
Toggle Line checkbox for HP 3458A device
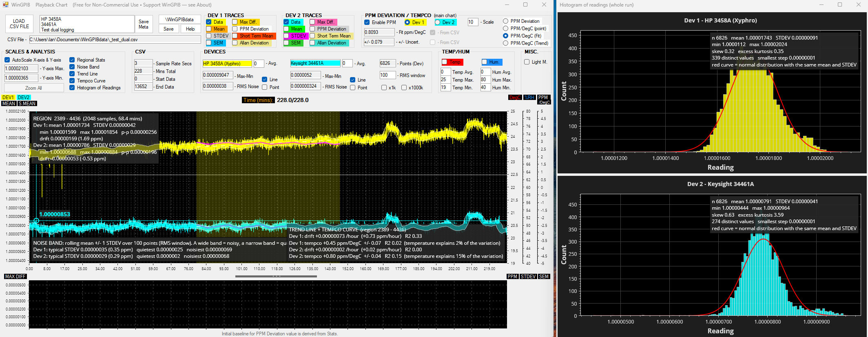(x=265, y=80)
